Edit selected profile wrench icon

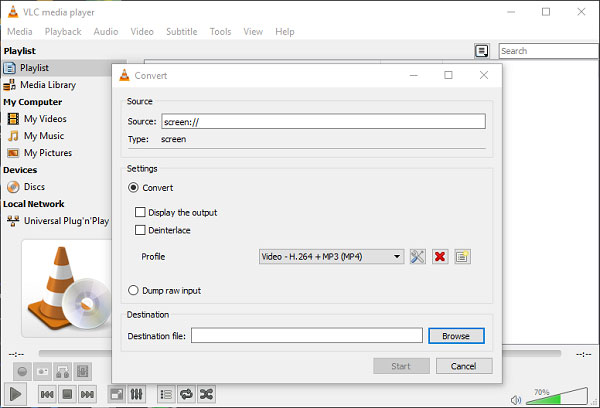417,256
